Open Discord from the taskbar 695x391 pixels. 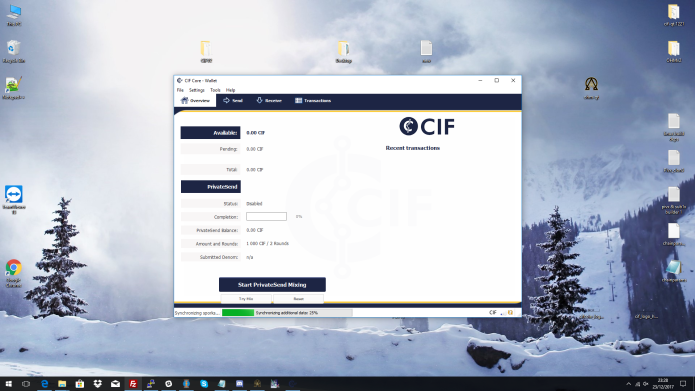[239, 384]
